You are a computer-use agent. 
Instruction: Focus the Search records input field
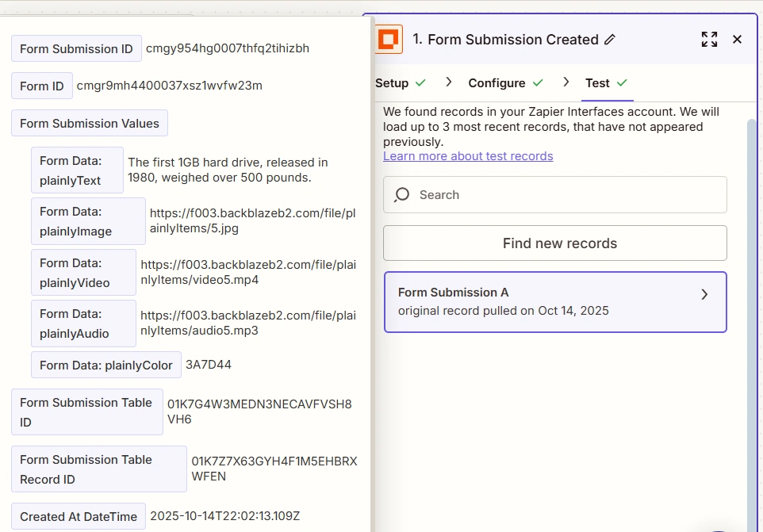pyautogui.click(x=554, y=194)
